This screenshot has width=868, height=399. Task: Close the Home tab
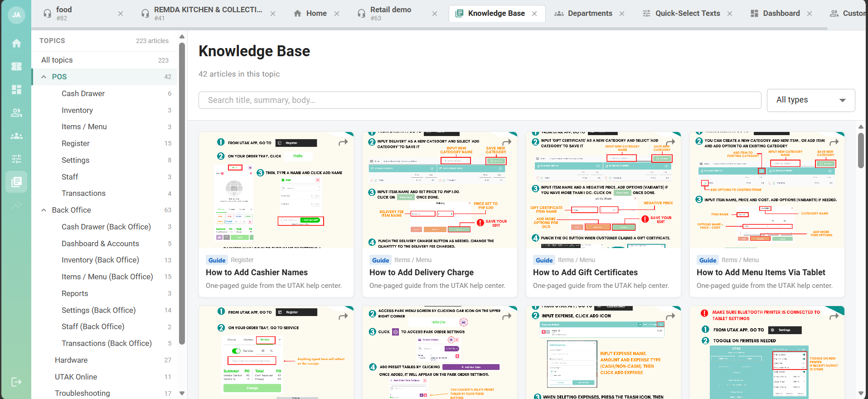click(337, 14)
